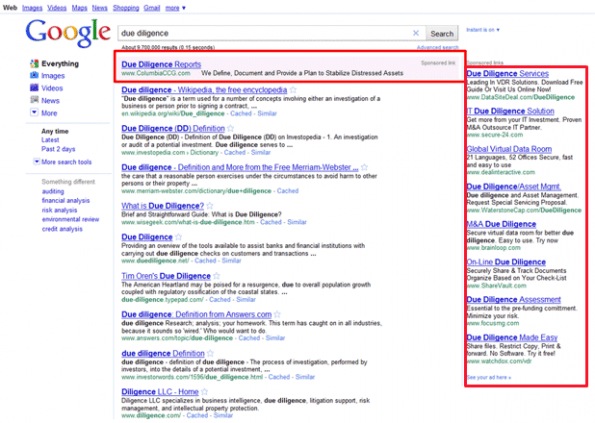This screenshot has width=595, height=423.
Task: Search related term risk analysis
Action: coord(59,210)
